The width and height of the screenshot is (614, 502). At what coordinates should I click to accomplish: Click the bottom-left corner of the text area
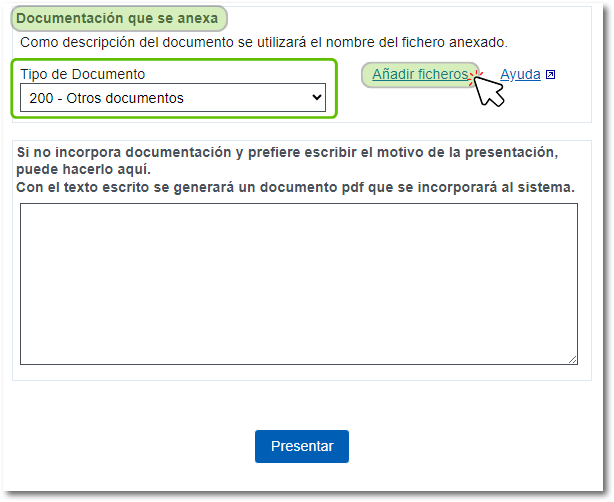point(24,360)
